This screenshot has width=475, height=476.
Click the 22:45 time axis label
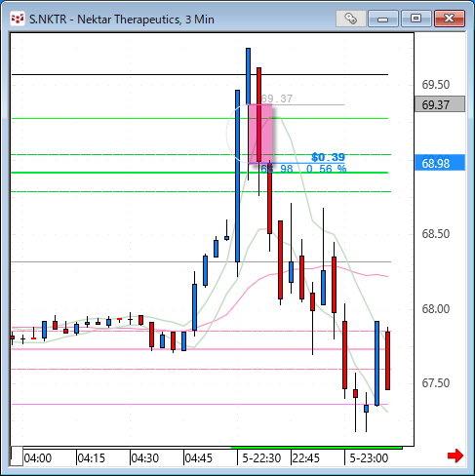point(306,458)
